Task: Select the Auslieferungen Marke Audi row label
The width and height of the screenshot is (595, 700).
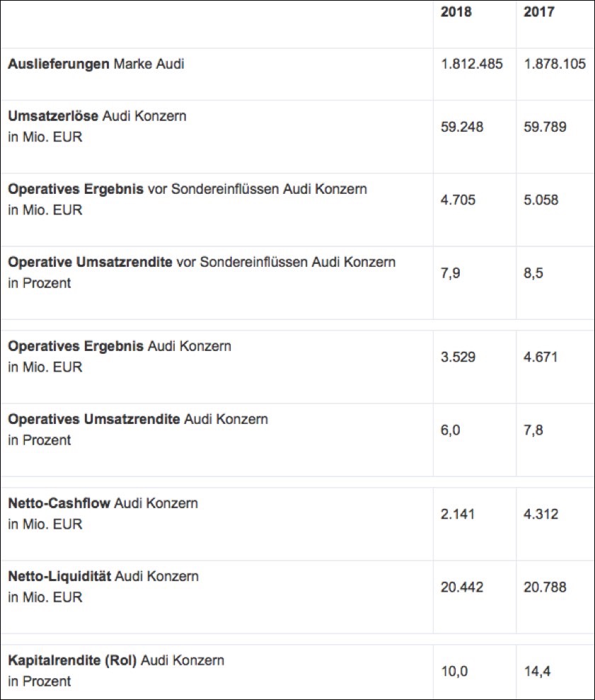Action: tap(96, 64)
